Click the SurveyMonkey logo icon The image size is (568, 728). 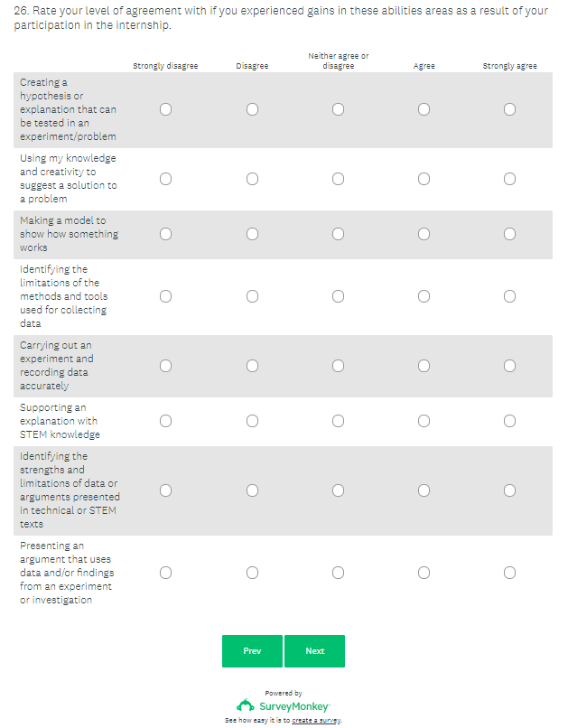coord(245,705)
